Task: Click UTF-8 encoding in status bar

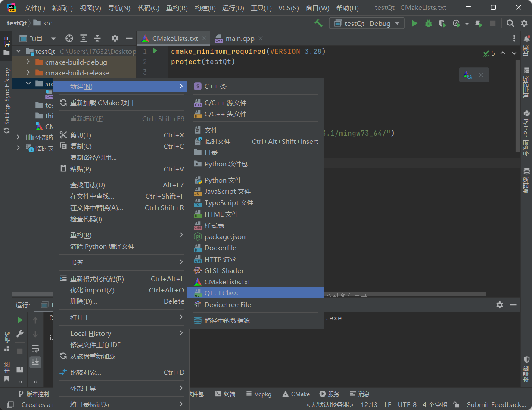Action: coord(407,404)
